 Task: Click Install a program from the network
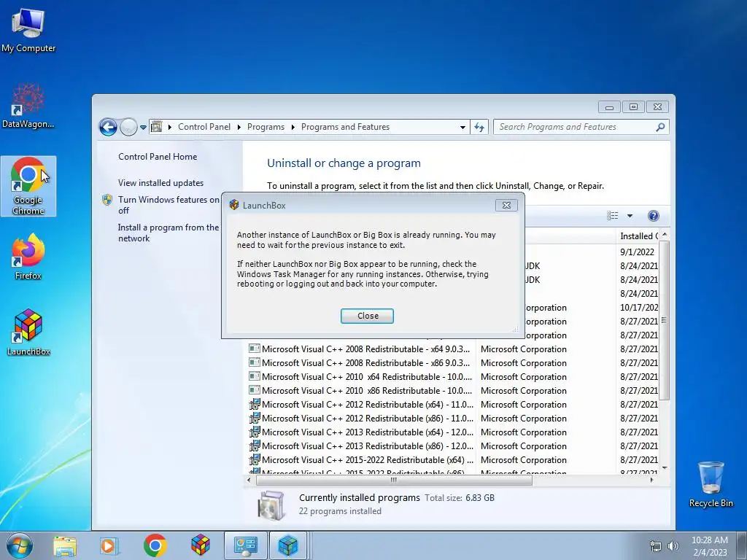[169, 233]
